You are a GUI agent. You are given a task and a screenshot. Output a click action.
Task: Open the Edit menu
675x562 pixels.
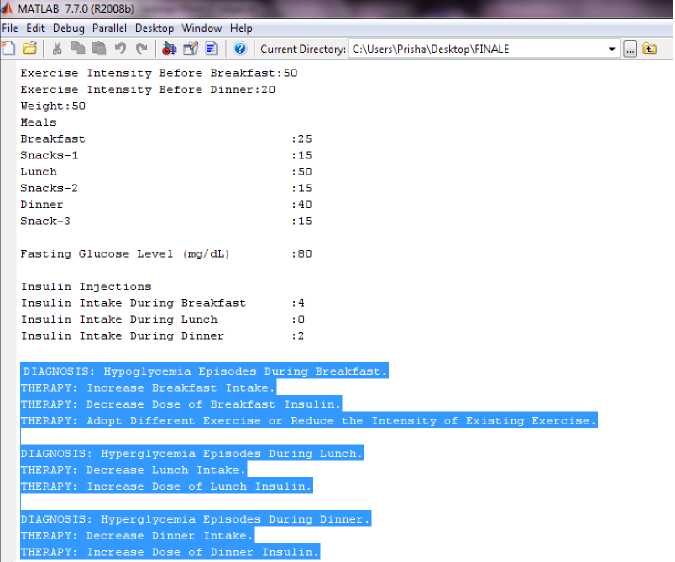click(35, 28)
